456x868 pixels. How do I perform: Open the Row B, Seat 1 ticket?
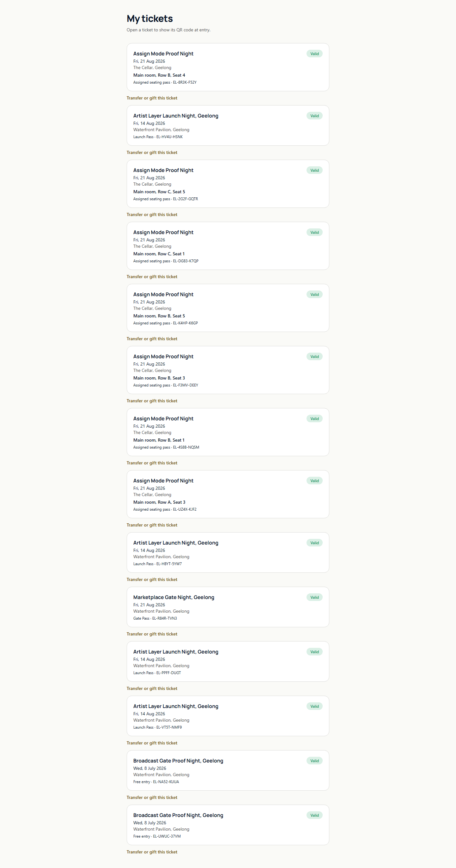pos(228,432)
